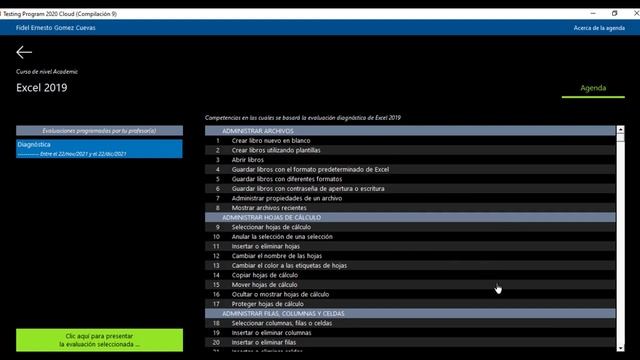Select 'Proteger hojas de cálculo' row
This screenshot has width=640, height=360.
click(410, 304)
